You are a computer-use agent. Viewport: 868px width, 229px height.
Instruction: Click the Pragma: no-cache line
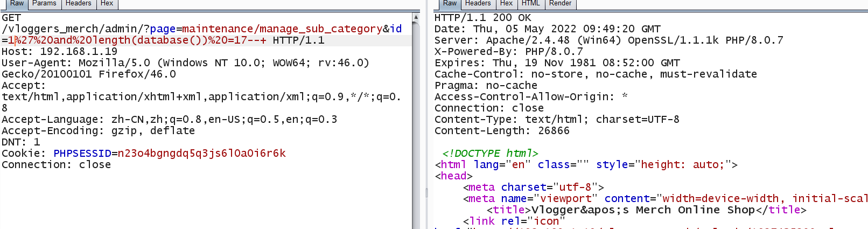coord(486,86)
